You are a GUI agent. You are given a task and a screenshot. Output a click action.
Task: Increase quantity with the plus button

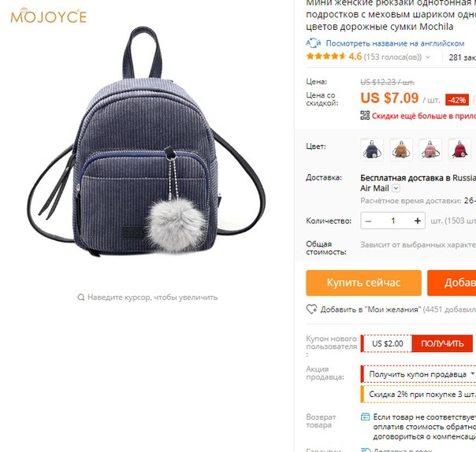point(418,220)
